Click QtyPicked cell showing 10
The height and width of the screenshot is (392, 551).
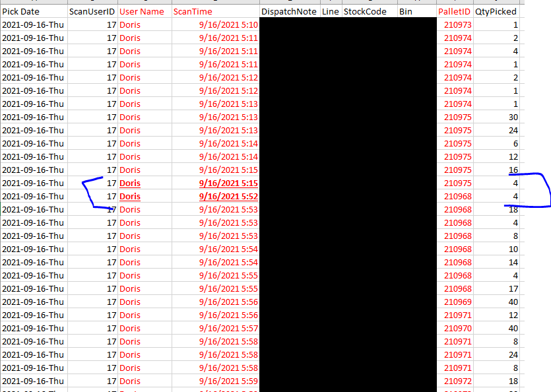496,249
